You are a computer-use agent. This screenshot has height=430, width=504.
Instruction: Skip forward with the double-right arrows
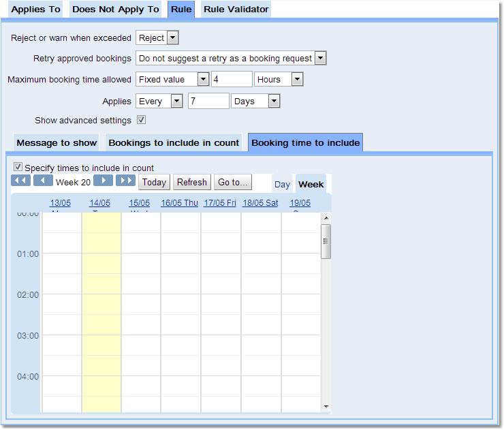125,181
